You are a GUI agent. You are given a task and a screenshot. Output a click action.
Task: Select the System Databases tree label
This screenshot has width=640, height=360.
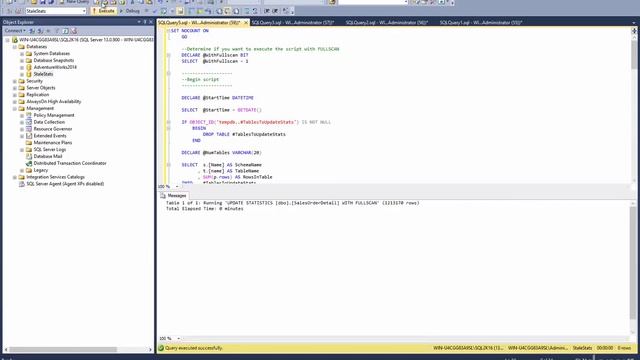[x=51, y=54]
